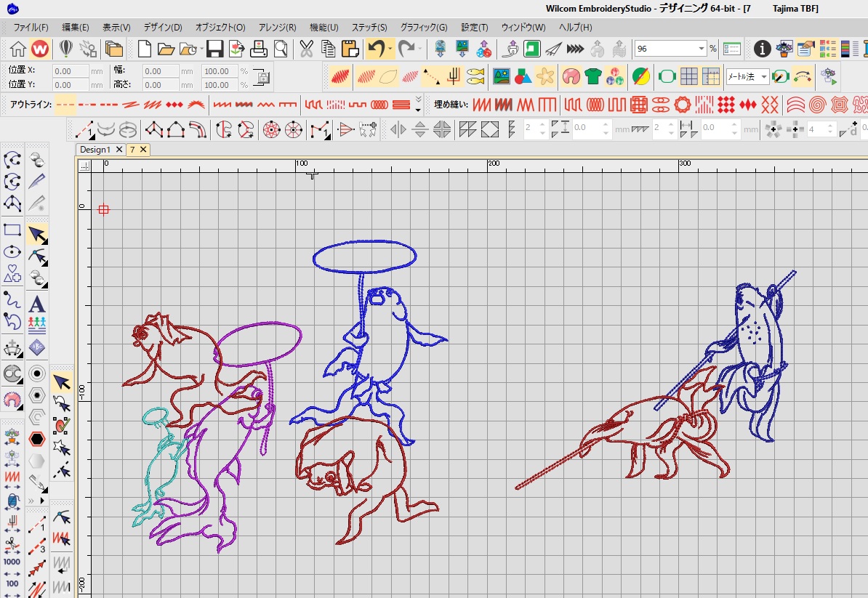The width and height of the screenshot is (868, 598).
Task: Select the solid red hexagon tool
Action: tap(37, 439)
